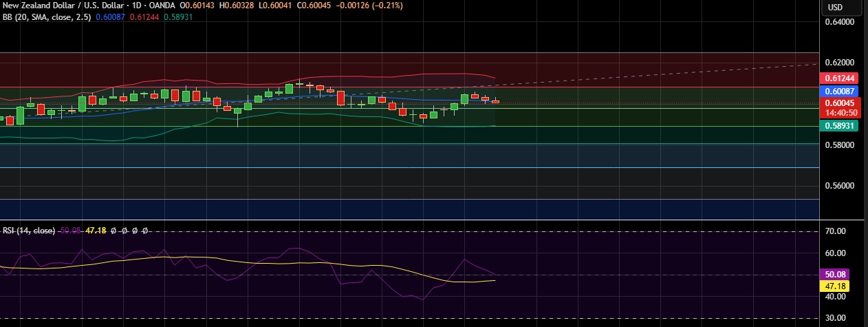
Task: Click the 0.58000 price scale value
Action: click(839, 145)
